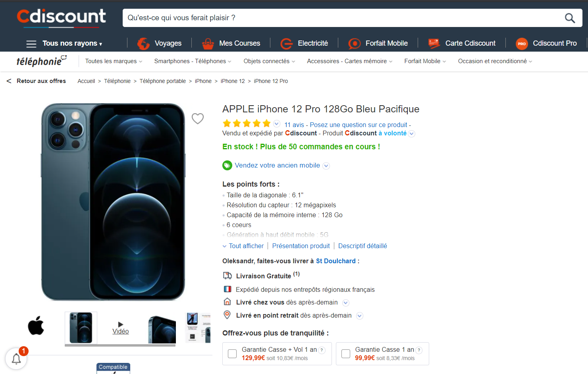Expand Vendez votre ancien mobile chevron
This screenshot has width=588, height=374.
tap(326, 166)
